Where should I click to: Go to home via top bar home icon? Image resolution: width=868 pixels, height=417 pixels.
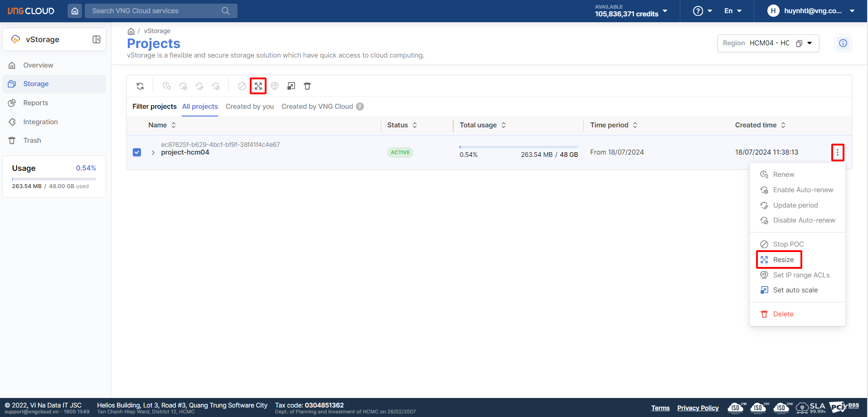tap(75, 11)
